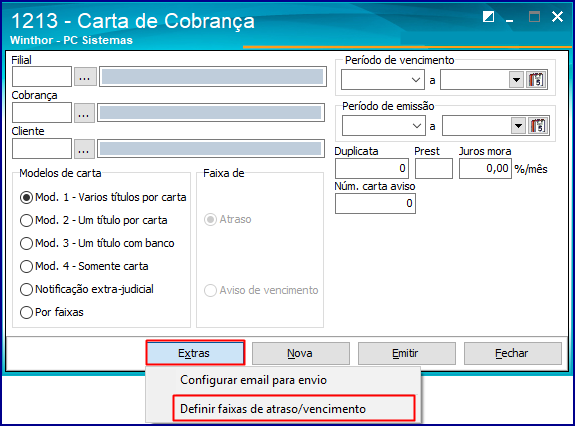The width and height of the screenshot is (575, 426).
Task: Open the Cliente lookup ellipsis button
Action: (84, 148)
